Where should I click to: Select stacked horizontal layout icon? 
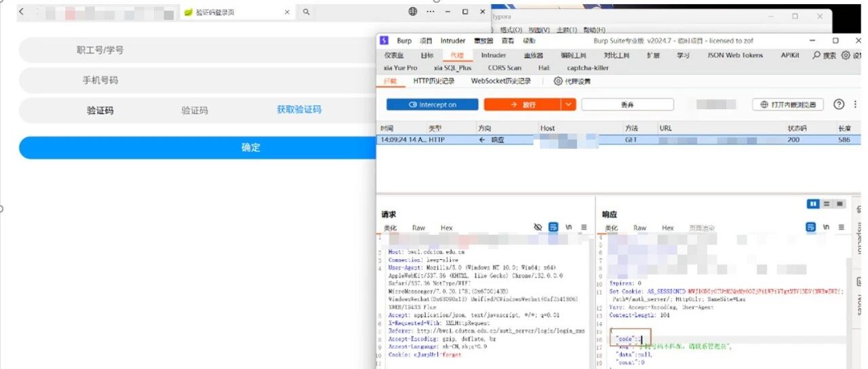[827, 203]
